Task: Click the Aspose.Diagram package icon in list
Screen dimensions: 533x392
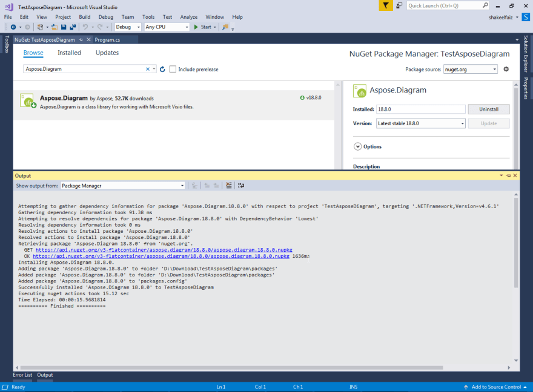Action: (x=28, y=101)
